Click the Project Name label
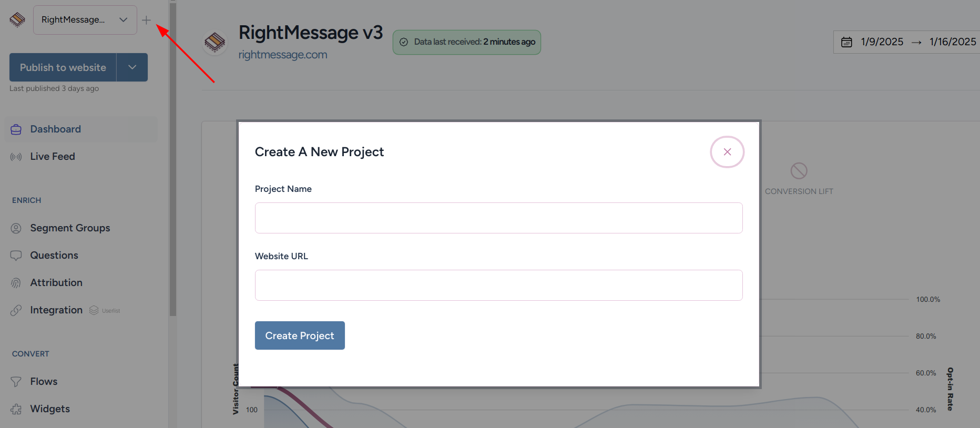This screenshot has height=428, width=980. click(283, 189)
